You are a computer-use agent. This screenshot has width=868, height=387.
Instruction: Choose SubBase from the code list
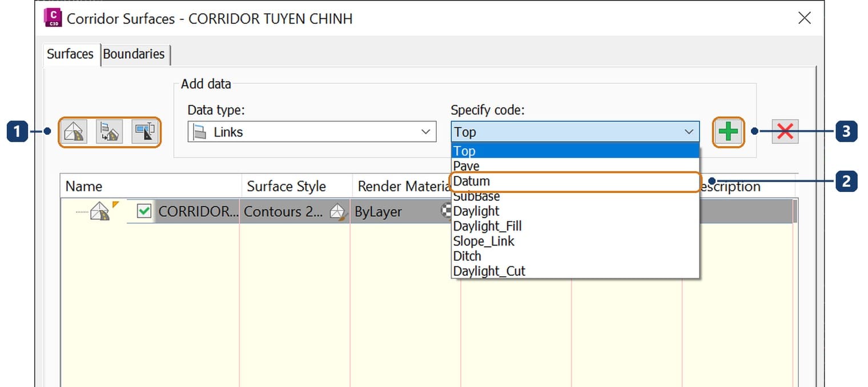tap(575, 196)
